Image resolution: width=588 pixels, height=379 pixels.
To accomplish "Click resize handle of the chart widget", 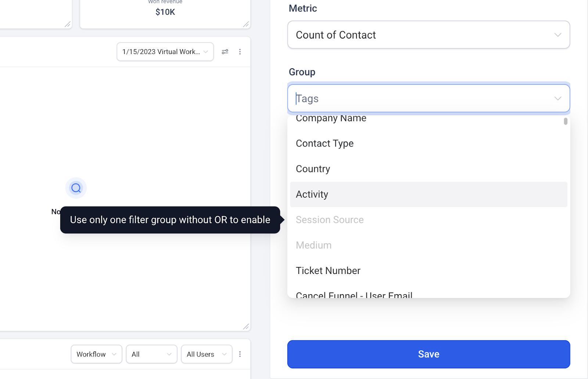I will click(x=246, y=326).
